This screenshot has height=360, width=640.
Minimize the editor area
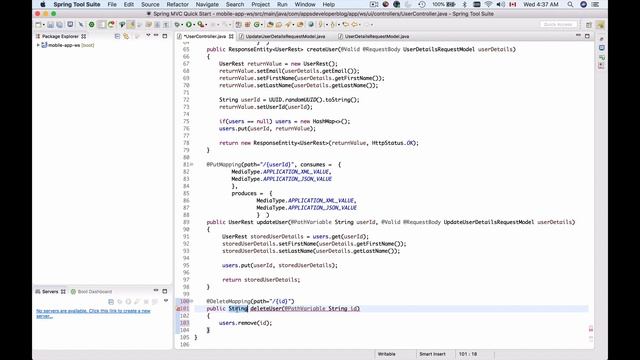(x=578, y=36)
